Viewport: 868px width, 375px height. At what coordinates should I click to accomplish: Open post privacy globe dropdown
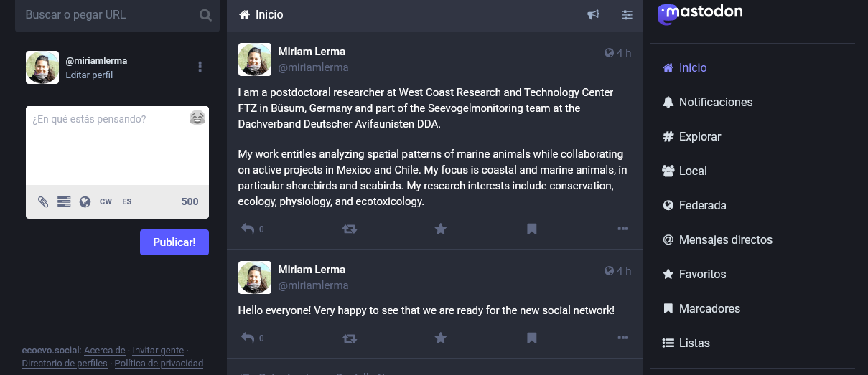tap(85, 201)
